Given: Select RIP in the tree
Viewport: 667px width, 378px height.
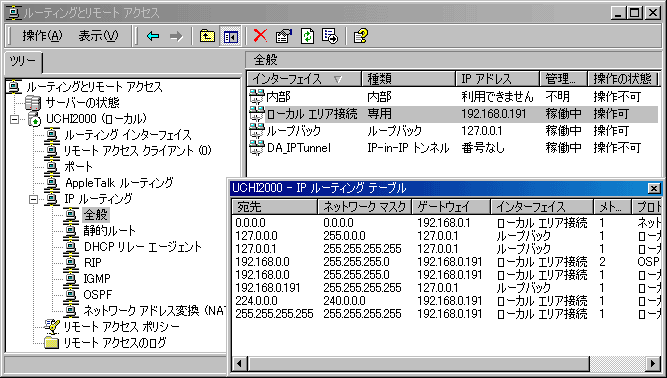Looking at the screenshot, I should pyautogui.click(x=93, y=263).
